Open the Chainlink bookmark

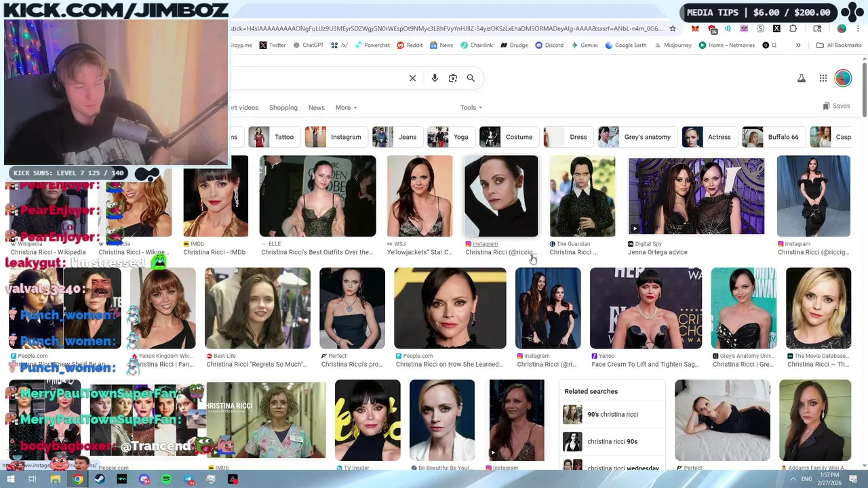click(x=477, y=45)
